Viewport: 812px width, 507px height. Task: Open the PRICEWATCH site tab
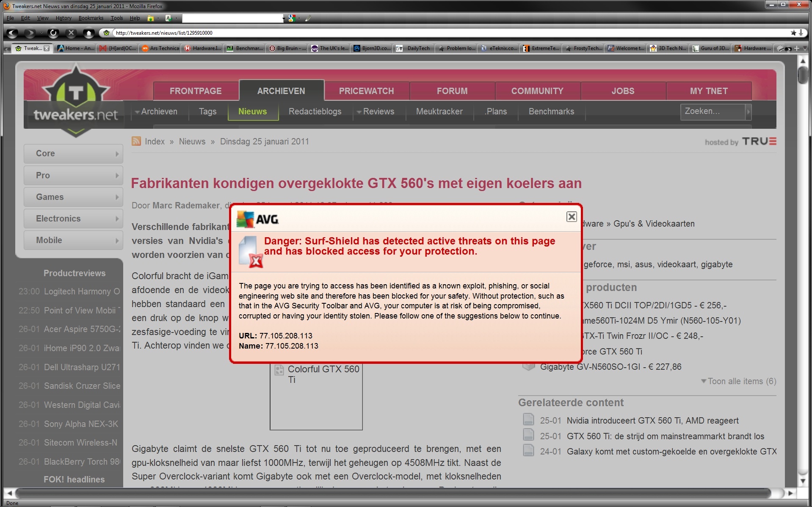(x=367, y=91)
